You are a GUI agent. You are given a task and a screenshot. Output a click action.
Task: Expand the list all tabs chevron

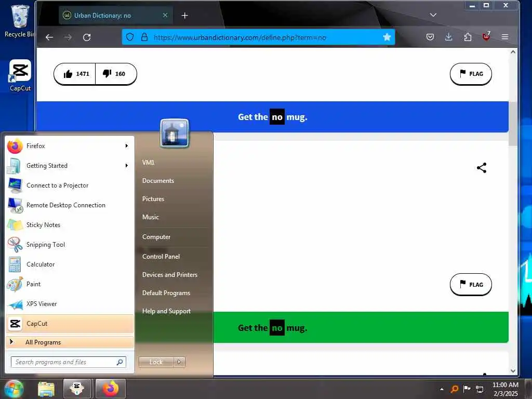pyautogui.click(x=433, y=15)
